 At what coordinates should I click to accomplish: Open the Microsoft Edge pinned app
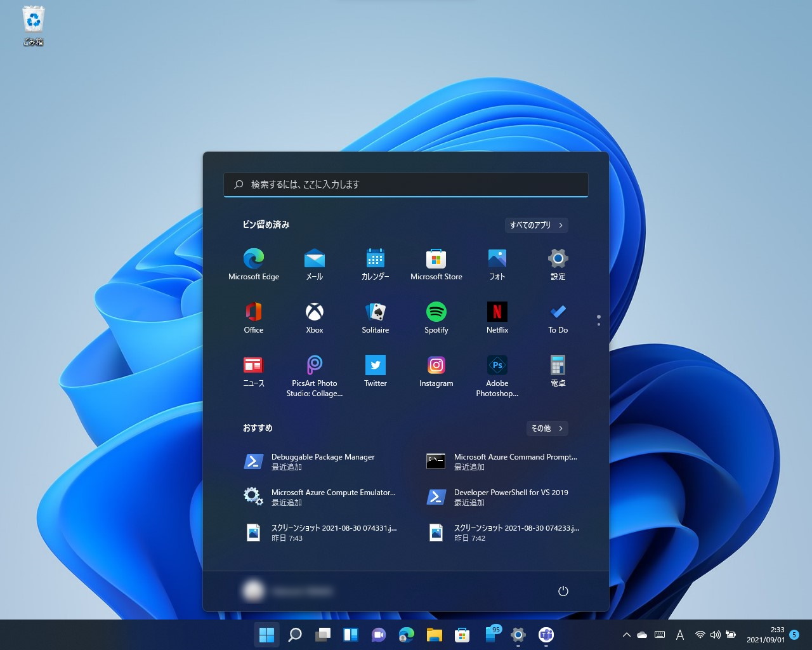[x=253, y=263]
